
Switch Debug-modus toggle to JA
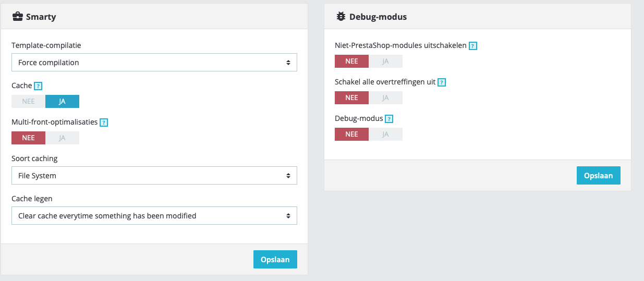pos(385,134)
